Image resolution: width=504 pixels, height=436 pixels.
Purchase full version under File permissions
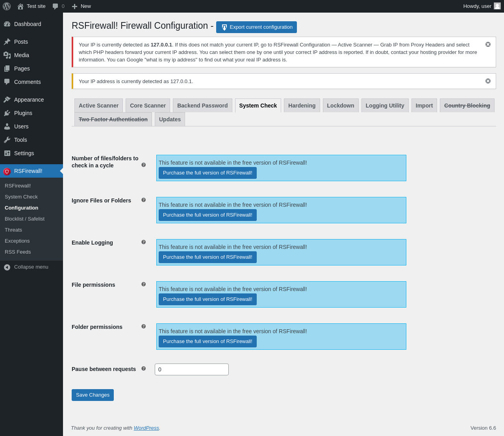tap(208, 299)
